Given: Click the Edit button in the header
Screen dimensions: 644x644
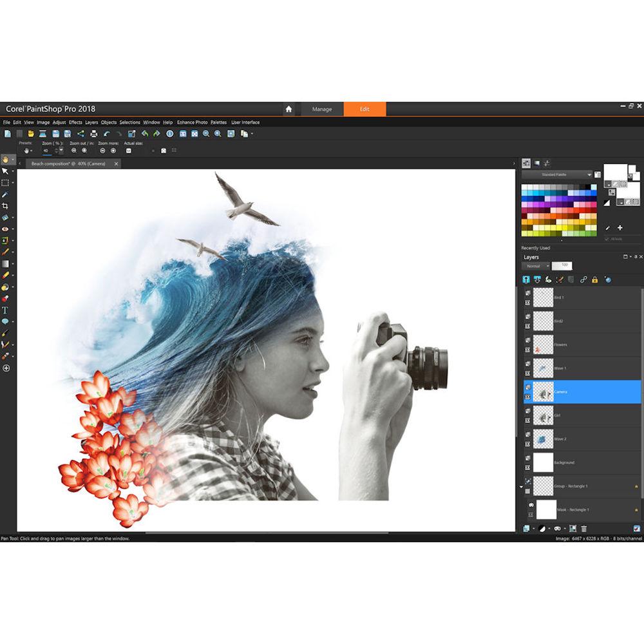Looking at the screenshot, I should tap(365, 109).
